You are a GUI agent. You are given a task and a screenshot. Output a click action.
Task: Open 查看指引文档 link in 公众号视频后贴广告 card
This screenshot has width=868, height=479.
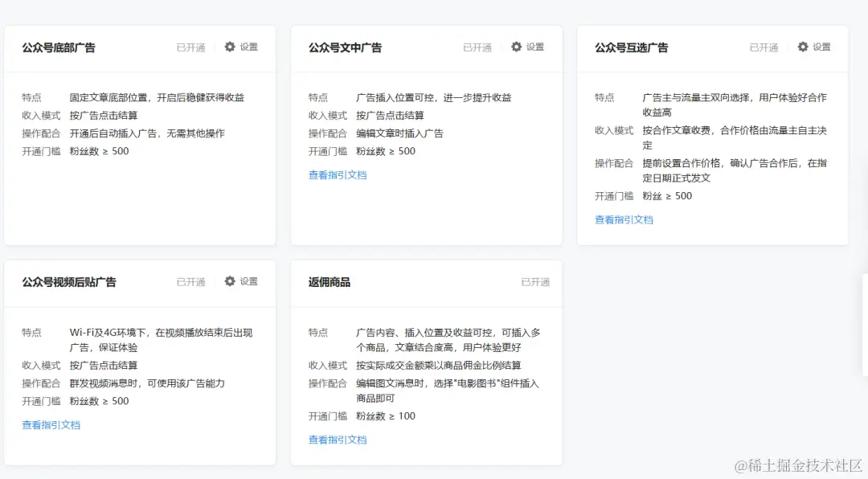click(51, 424)
